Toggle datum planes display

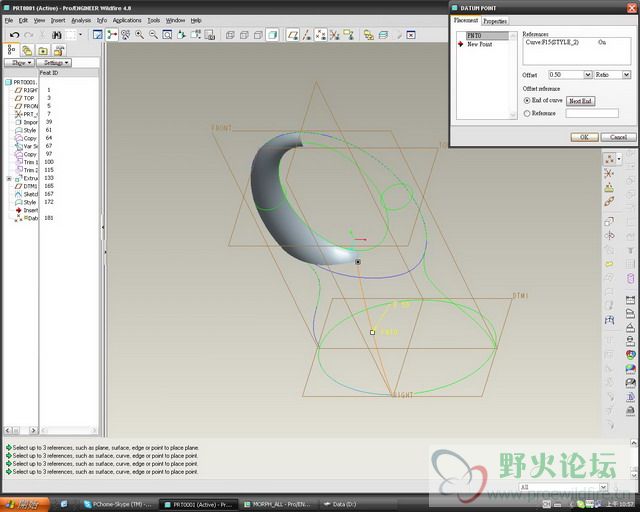(293, 35)
